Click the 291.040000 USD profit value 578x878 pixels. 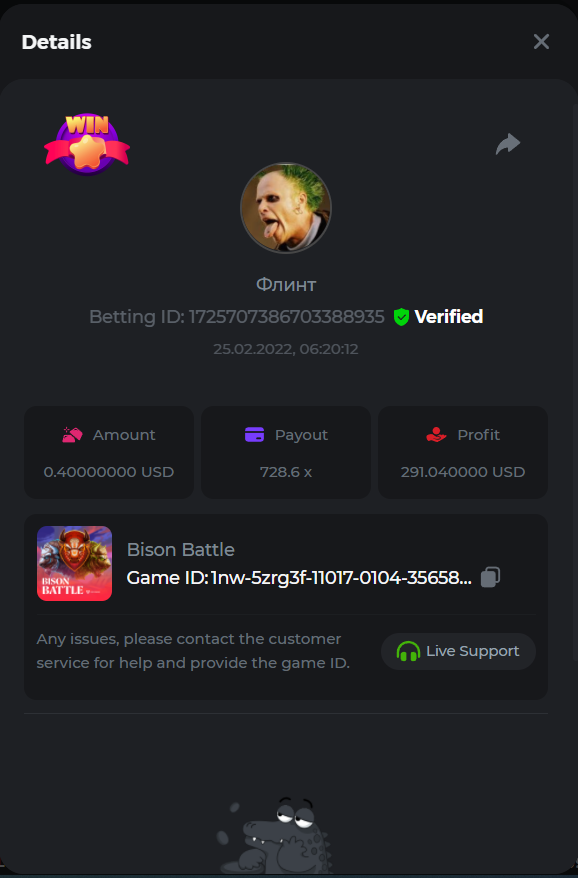pos(463,472)
